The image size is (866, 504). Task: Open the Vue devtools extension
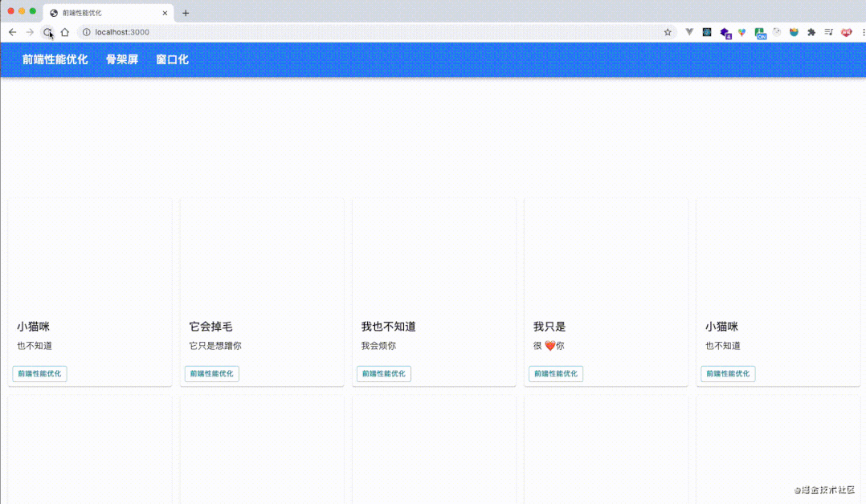(689, 32)
